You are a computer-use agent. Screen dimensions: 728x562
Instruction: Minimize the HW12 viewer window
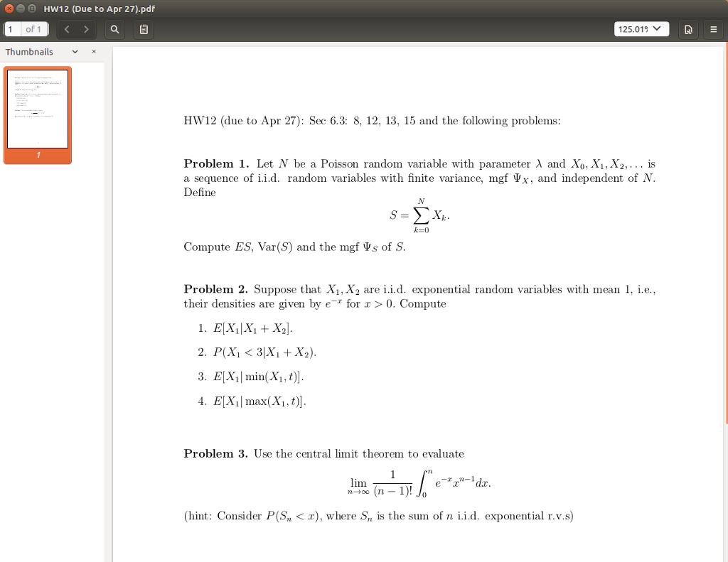[x=18, y=9]
